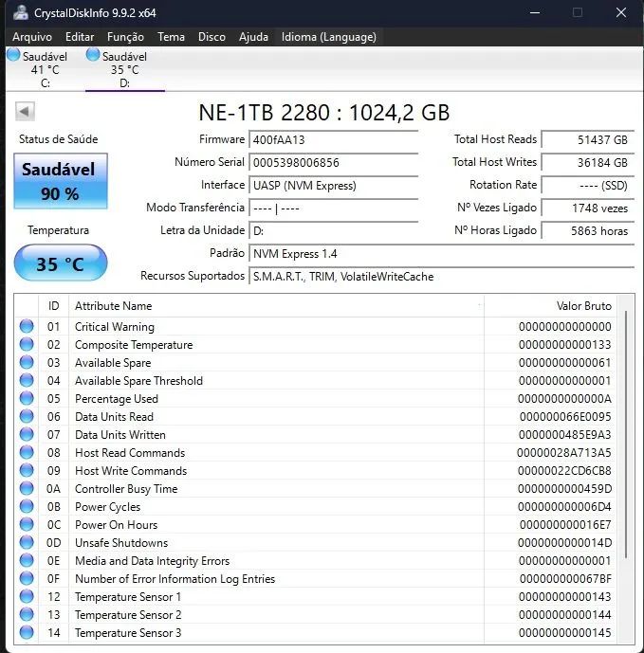Click the Padrão field NVM Express 1.4
This screenshot has width=644, height=653.
click(441, 254)
